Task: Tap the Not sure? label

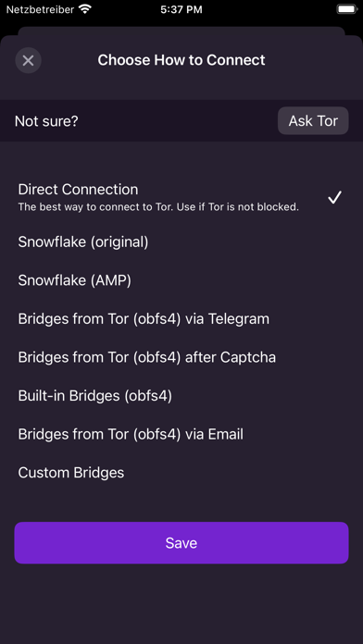Action: pyautogui.click(x=46, y=121)
